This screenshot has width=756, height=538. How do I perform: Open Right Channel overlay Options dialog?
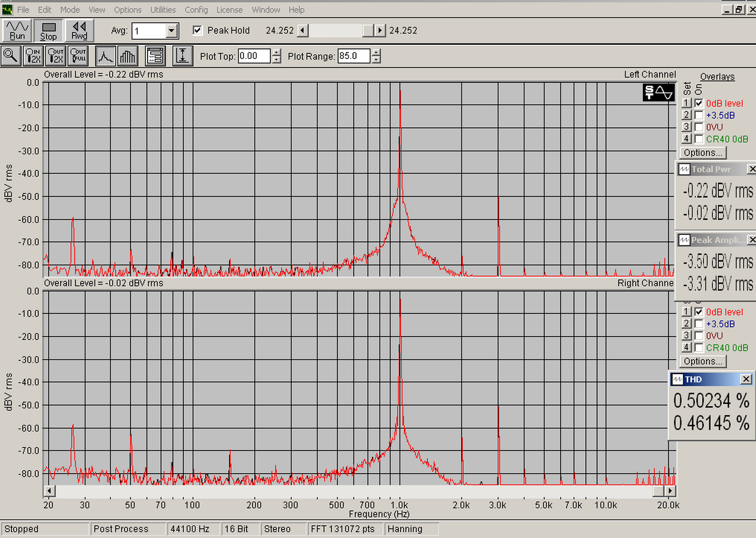pyautogui.click(x=704, y=361)
